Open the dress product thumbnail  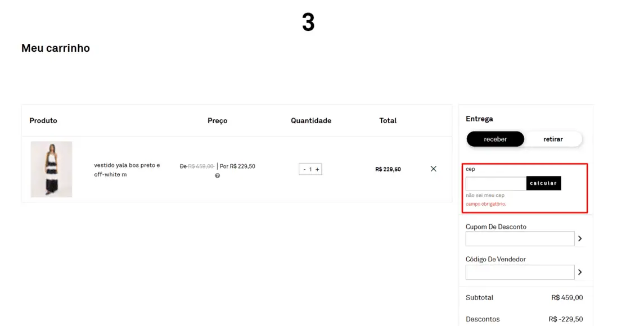click(x=51, y=169)
